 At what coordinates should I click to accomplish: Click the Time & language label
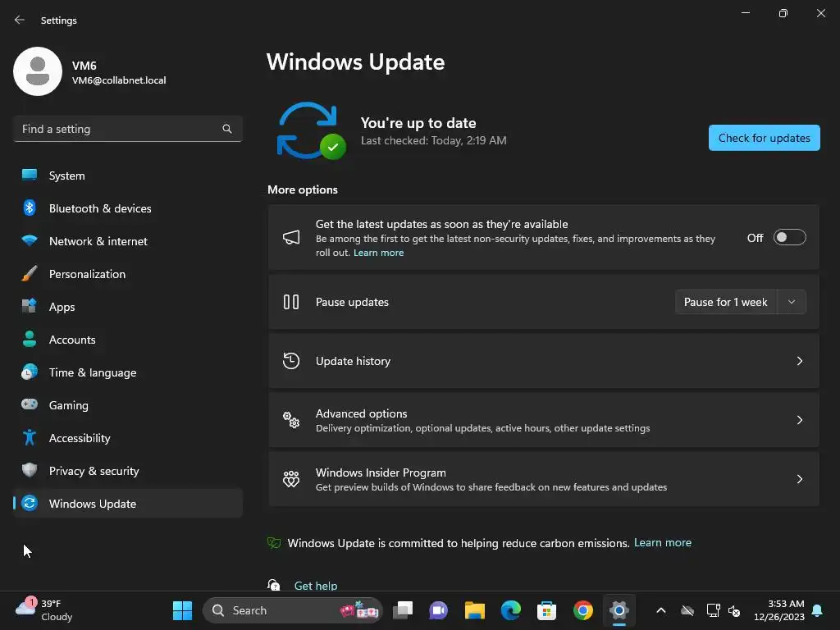pyautogui.click(x=93, y=372)
